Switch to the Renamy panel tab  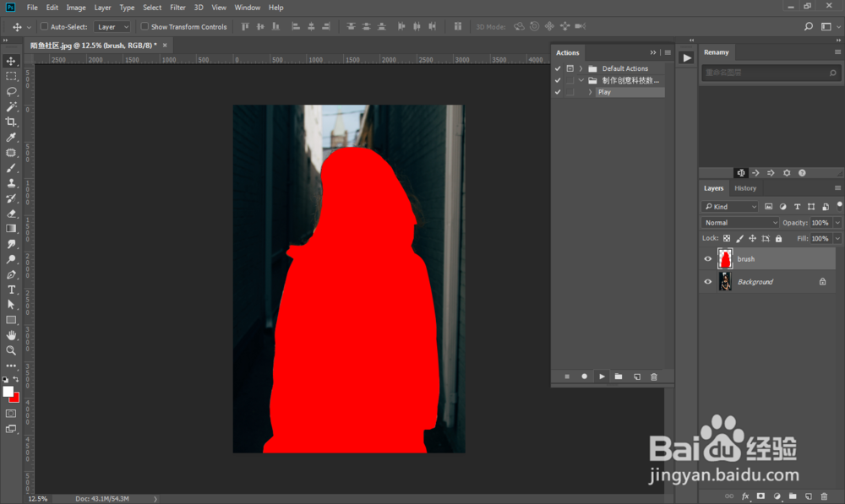pyautogui.click(x=717, y=52)
